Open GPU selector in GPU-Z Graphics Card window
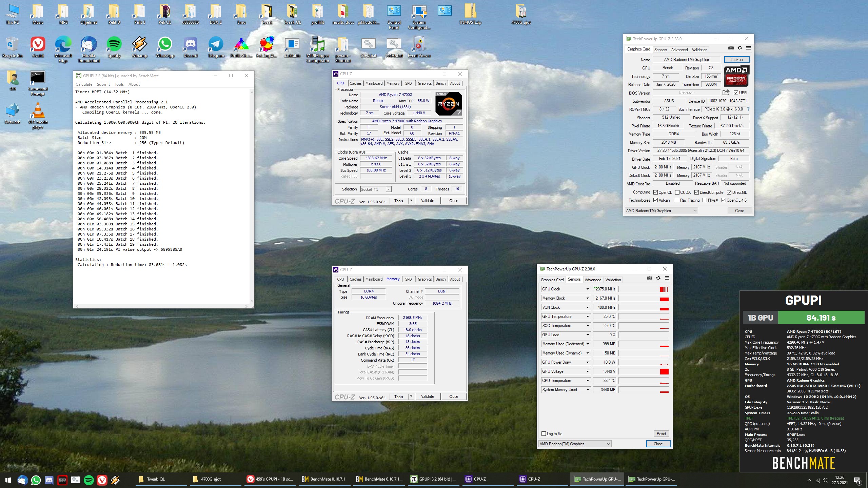Screen dimensions: 868x488 (x=661, y=211)
